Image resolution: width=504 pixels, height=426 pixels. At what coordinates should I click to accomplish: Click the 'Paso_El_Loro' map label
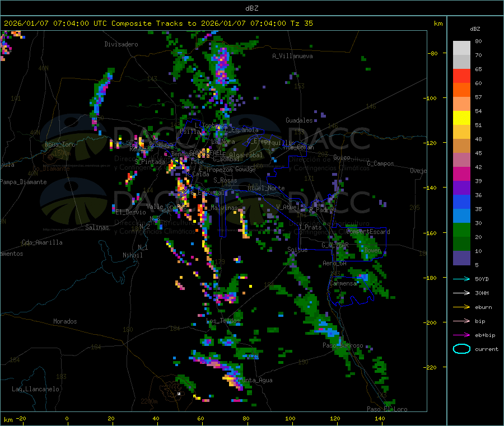[388, 409]
